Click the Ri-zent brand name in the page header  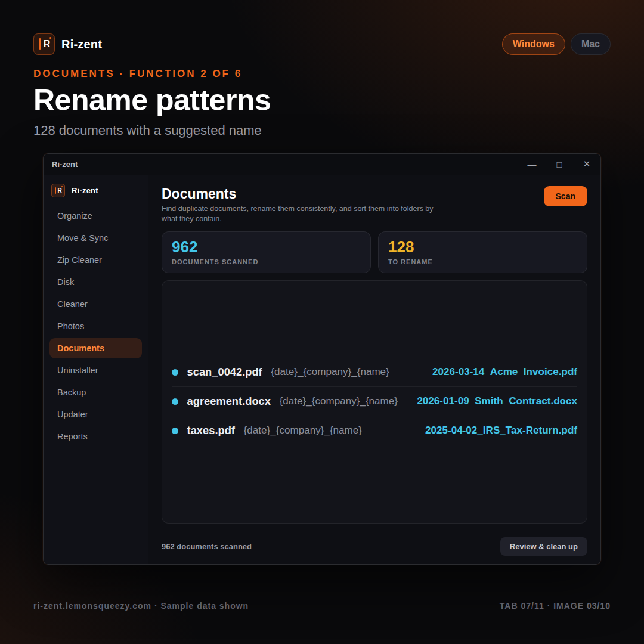tap(81, 44)
